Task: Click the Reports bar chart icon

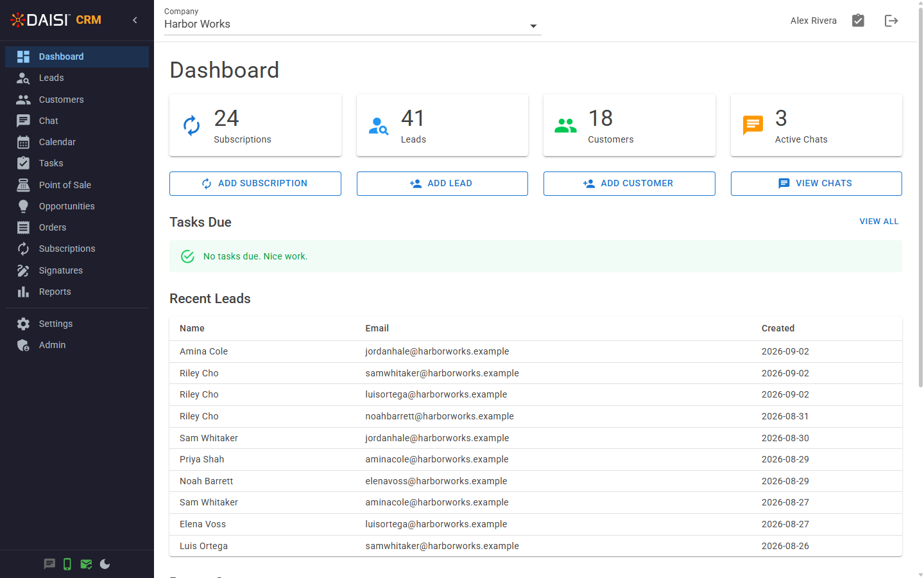Action: (x=23, y=292)
